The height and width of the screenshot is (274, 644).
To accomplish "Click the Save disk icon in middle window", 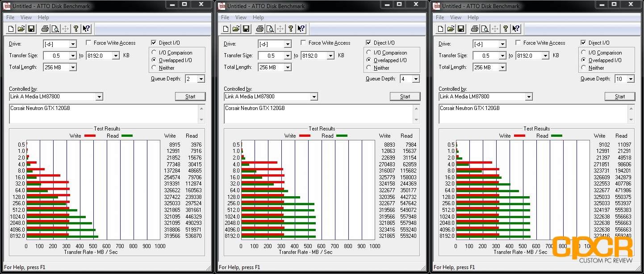I will tap(246, 29).
